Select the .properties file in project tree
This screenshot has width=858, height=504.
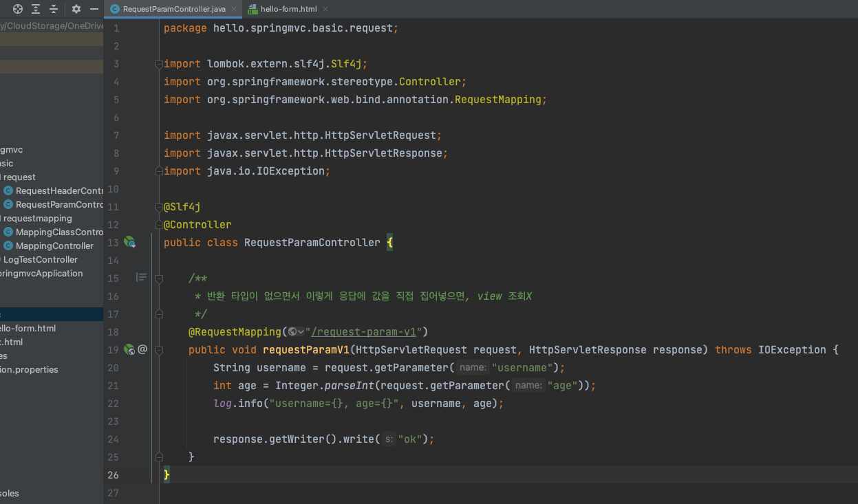click(29, 369)
